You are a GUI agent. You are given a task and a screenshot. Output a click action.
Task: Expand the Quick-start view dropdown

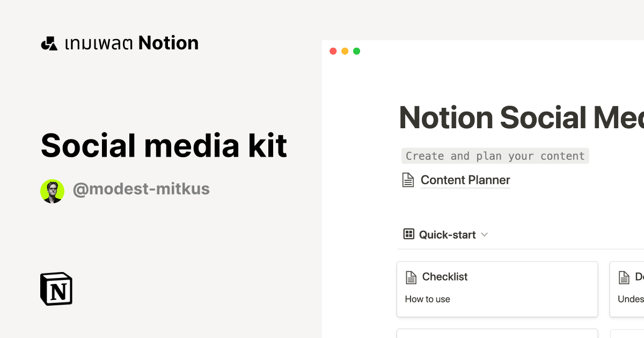[x=485, y=234]
